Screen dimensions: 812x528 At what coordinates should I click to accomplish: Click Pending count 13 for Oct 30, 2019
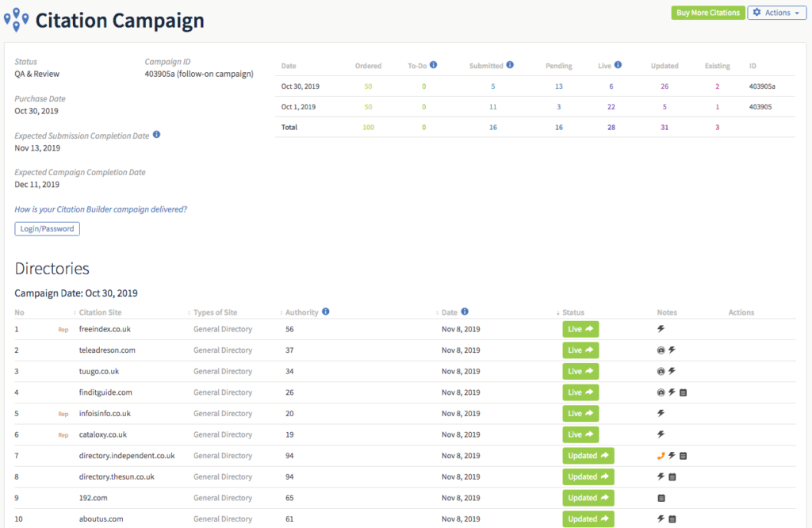pyautogui.click(x=559, y=86)
